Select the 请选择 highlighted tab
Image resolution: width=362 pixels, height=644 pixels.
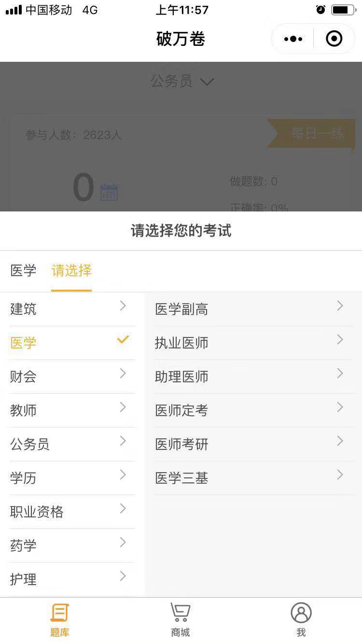click(x=71, y=270)
